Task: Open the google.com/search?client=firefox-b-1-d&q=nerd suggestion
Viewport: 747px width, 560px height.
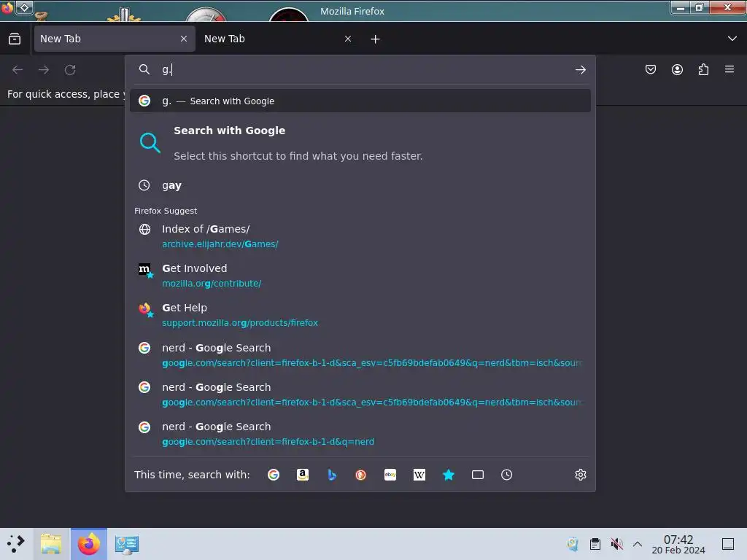Action: point(360,434)
